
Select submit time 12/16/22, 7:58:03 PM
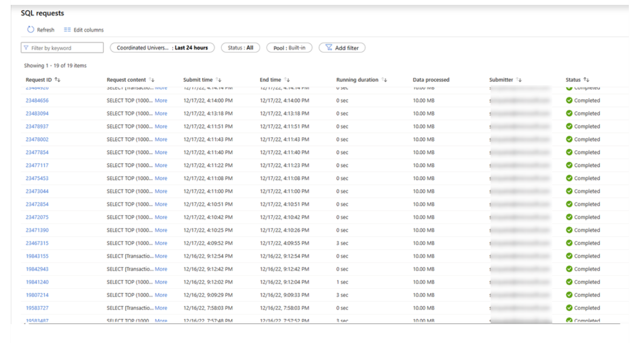coord(208,308)
